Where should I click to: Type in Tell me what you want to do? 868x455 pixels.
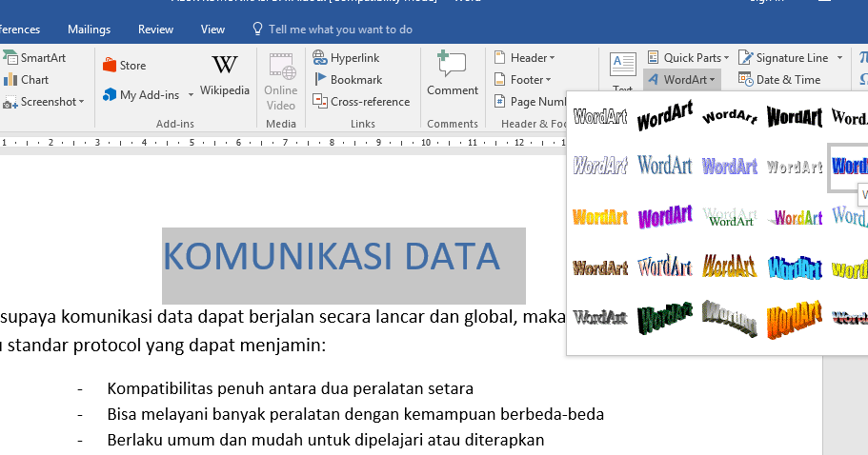click(340, 30)
